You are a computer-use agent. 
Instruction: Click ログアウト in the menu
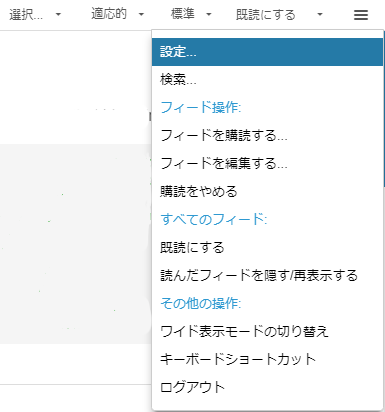tap(267, 387)
